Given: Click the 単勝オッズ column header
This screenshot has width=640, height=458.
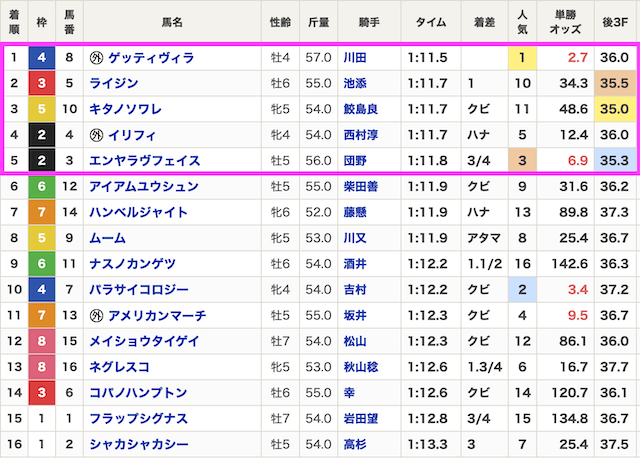Looking at the screenshot, I should [x=565, y=22].
